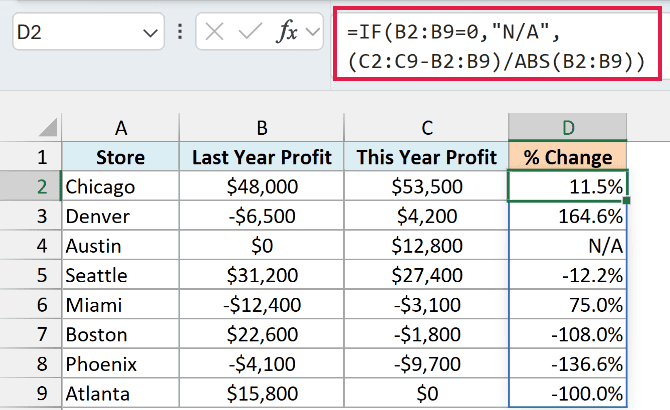Click the -$6,500 cell
This screenshot has width=670, height=410.
[x=262, y=216]
